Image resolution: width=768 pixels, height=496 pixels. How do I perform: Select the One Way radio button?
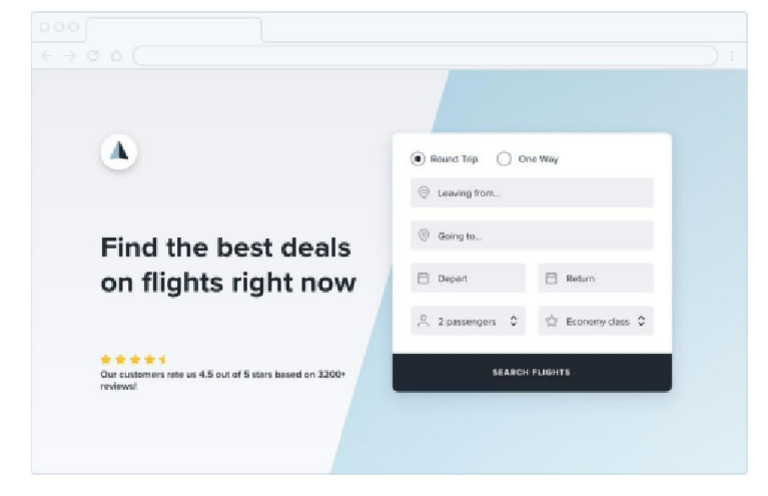(x=504, y=158)
